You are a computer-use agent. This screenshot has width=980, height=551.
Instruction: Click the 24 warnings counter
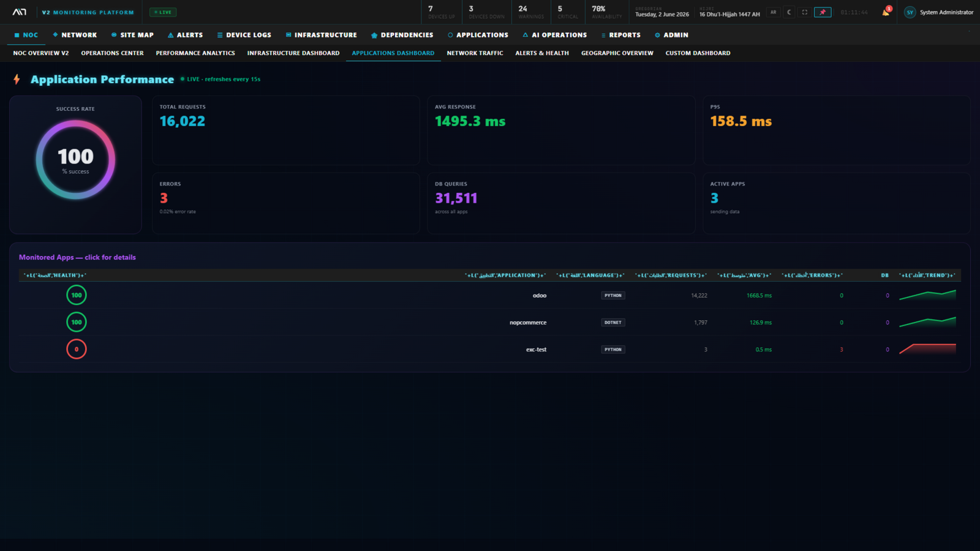tap(531, 12)
